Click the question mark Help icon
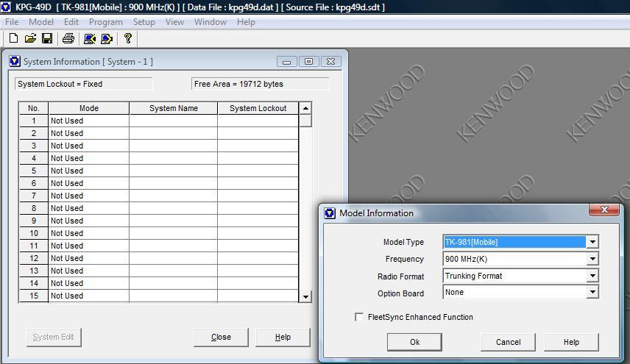This screenshot has width=630, height=364. 128,38
